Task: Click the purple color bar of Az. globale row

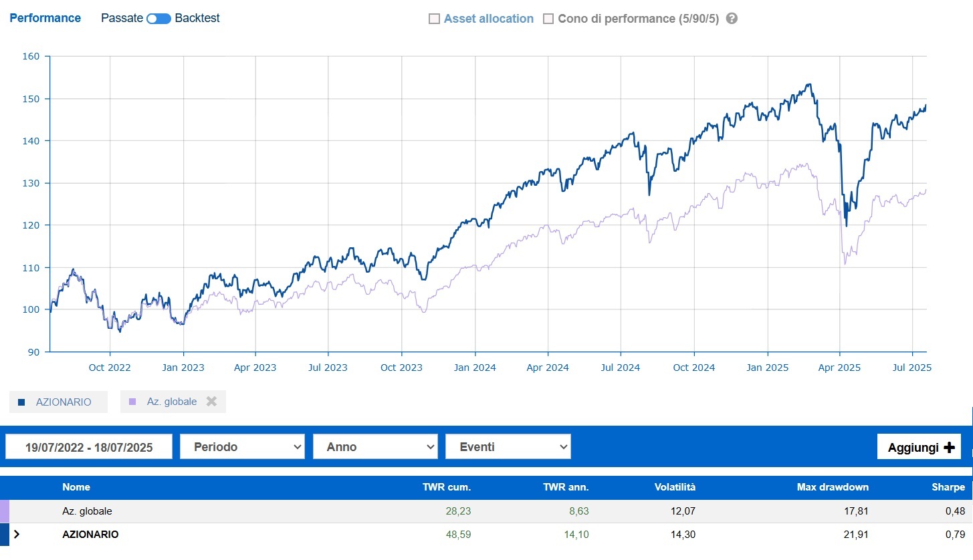Action: point(4,511)
